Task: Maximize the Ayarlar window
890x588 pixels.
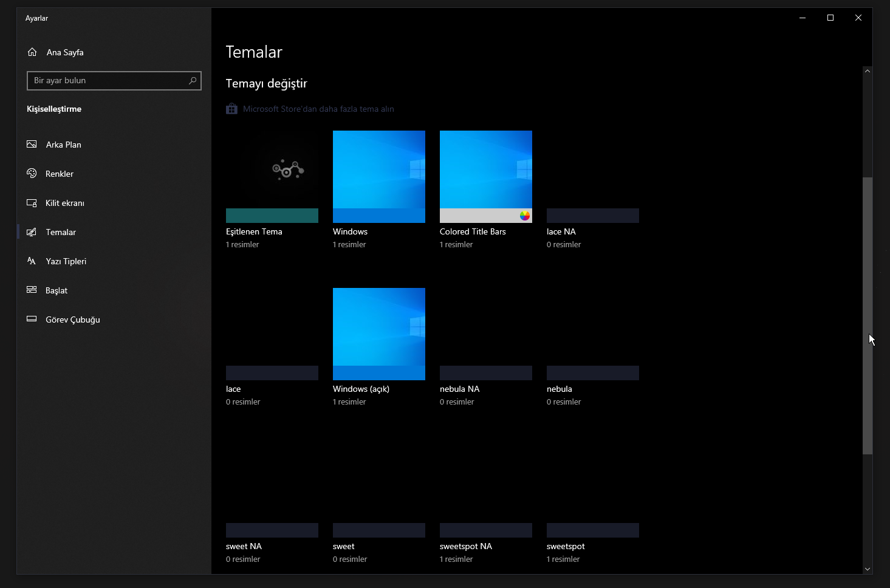Action: 830,18
